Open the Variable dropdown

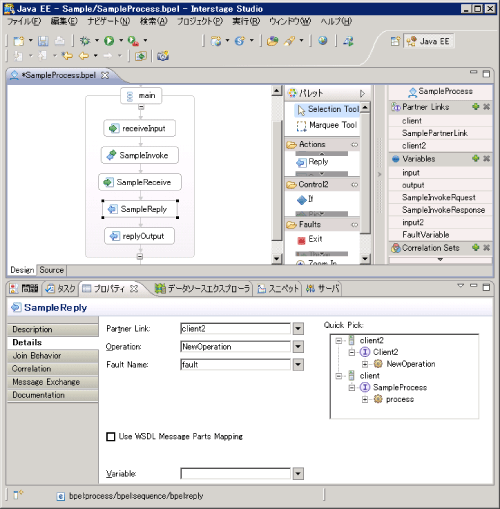298,474
